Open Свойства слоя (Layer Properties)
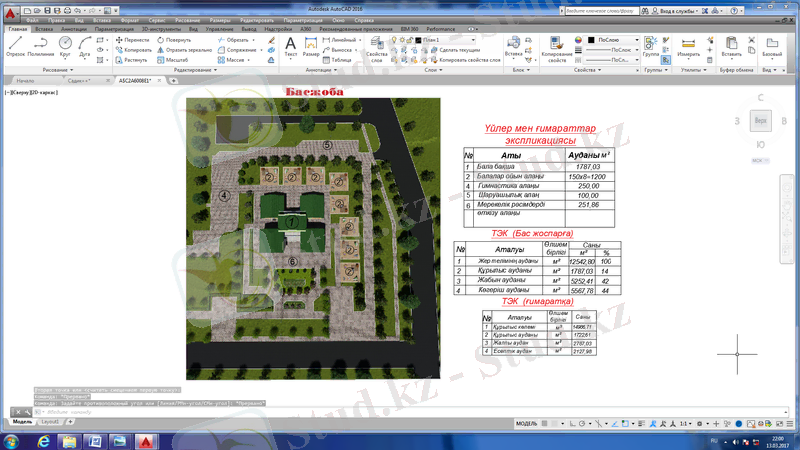 377,48
